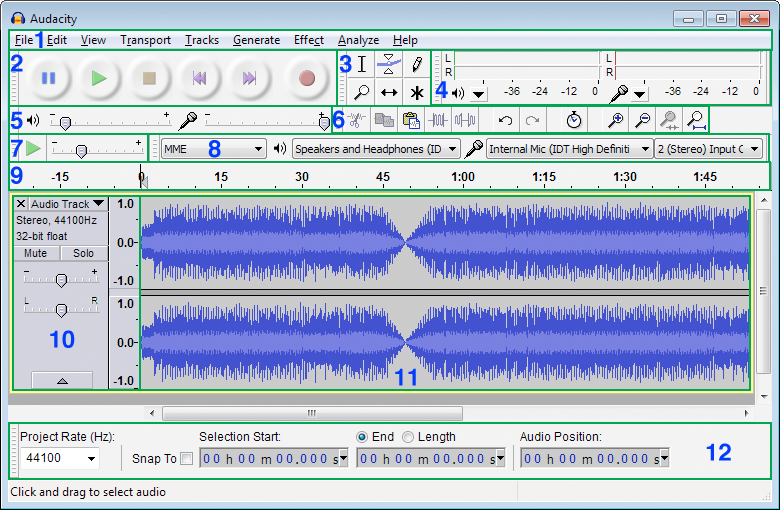The width and height of the screenshot is (780, 510).
Task: Open the Generate menu
Action: point(256,40)
